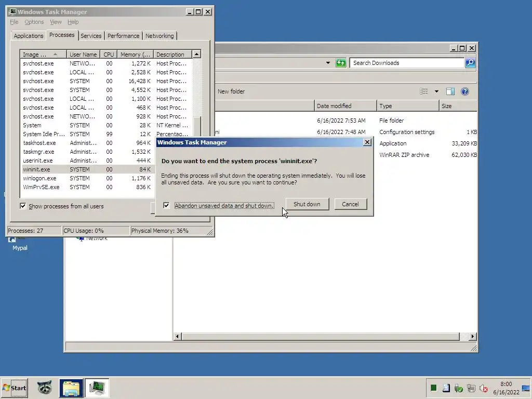Click the network tray icon
This screenshot has height=399, width=532.
coord(471,388)
